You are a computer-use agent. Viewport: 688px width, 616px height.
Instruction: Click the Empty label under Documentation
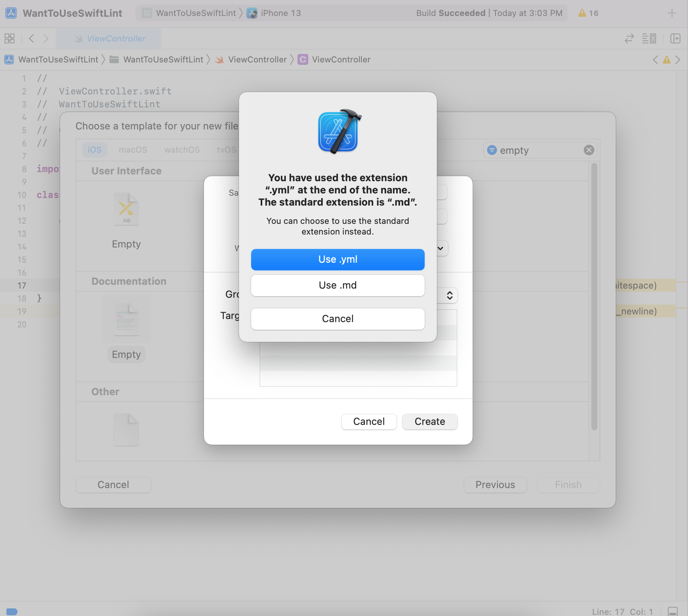point(126,354)
